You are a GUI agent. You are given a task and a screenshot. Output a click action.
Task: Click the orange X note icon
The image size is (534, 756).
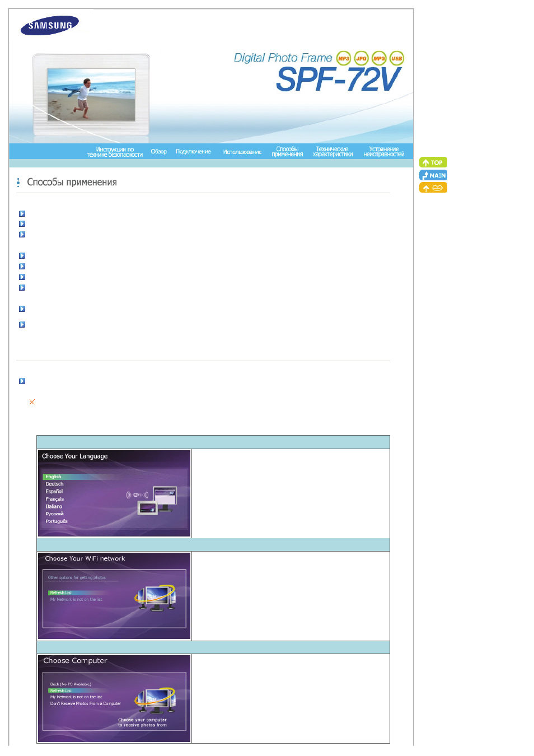coord(32,402)
